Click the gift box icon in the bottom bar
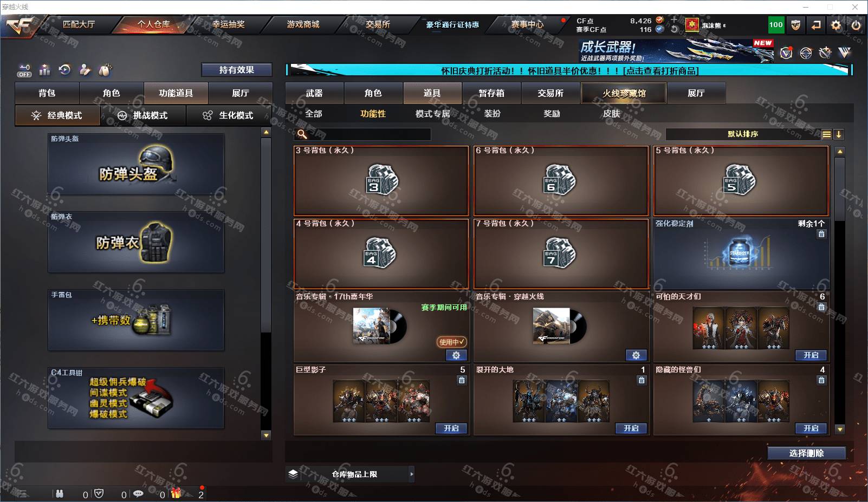Viewport: 868px width, 502px height. click(176, 493)
